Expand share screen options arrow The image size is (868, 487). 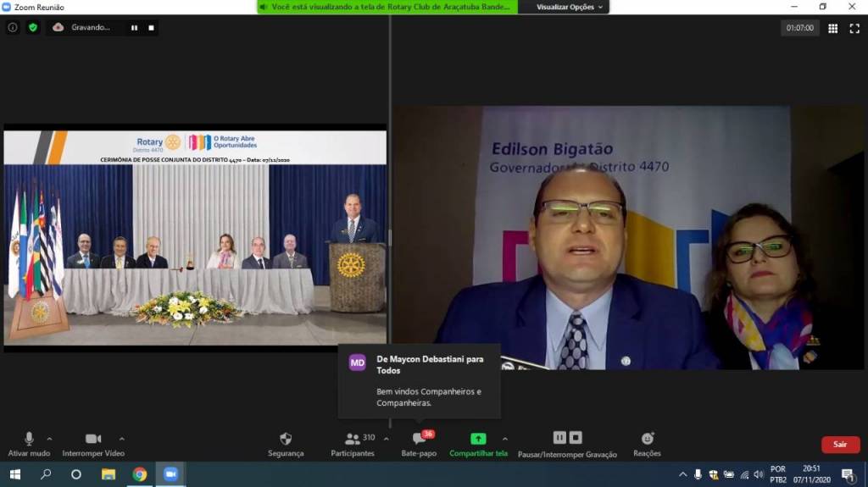pyautogui.click(x=505, y=439)
